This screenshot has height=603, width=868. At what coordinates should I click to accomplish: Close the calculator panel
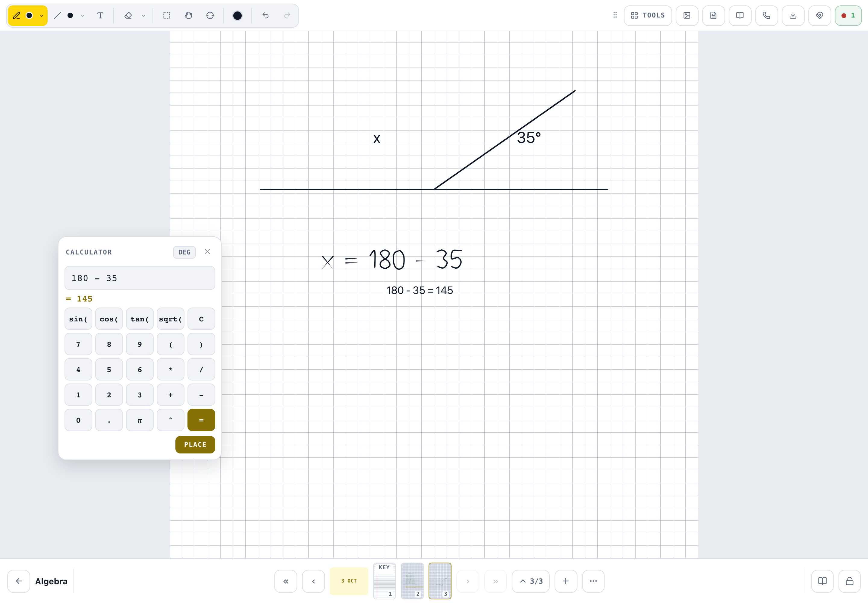pyautogui.click(x=207, y=252)
